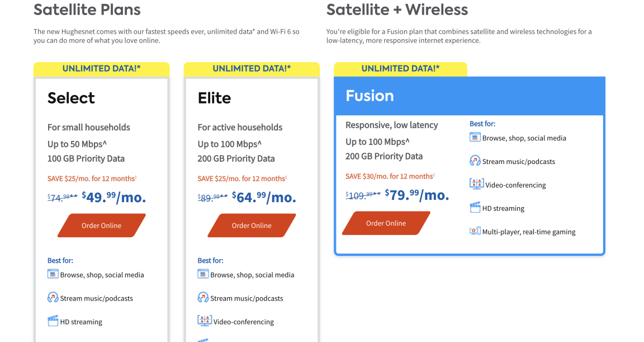The height and width of the screenshot is (342, 644).
Task: Click the Elite plan title
Action: click(x=215, y=98)
